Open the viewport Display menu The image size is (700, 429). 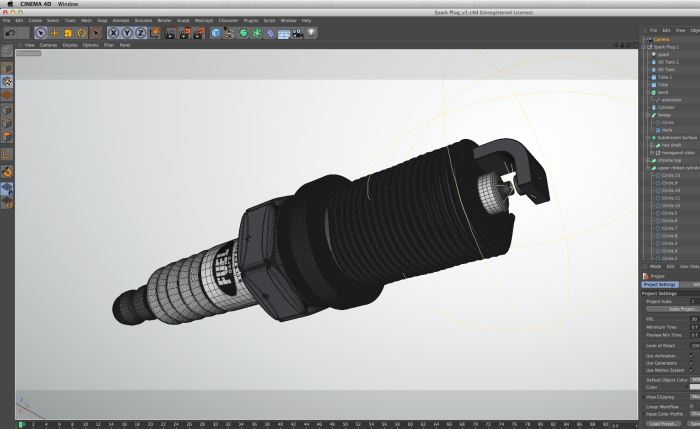click(70, 45)
